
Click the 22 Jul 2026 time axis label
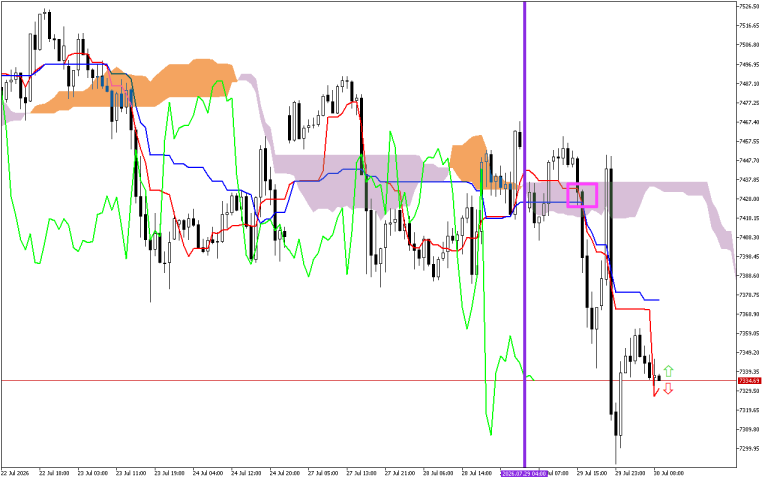coord(15,474)
